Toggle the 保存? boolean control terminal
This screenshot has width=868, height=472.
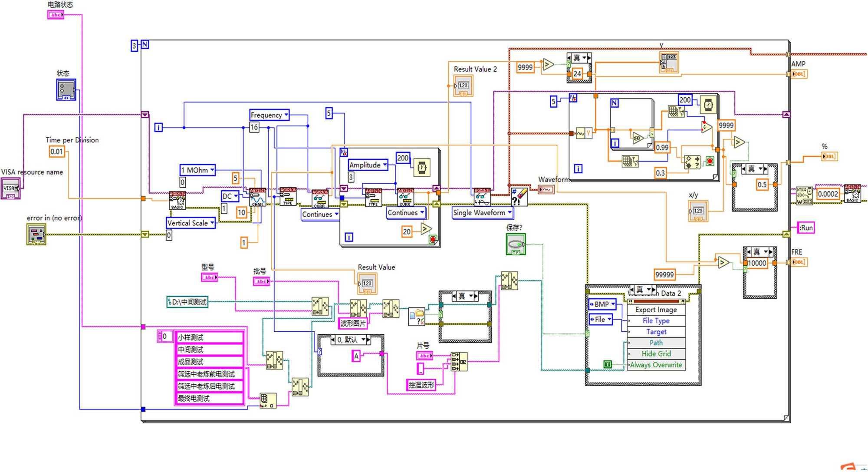[516, 244]
